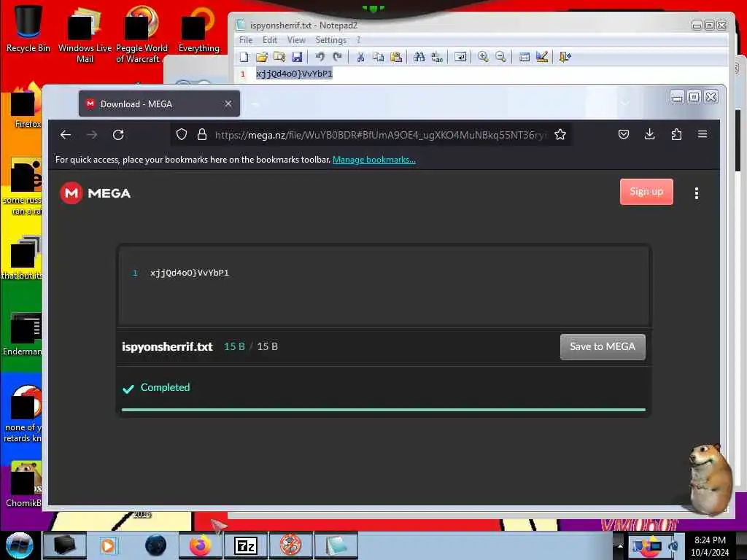Screen dimensions: 747x560
Task: Click the media player taskbar icon
Action: (108, 545)
